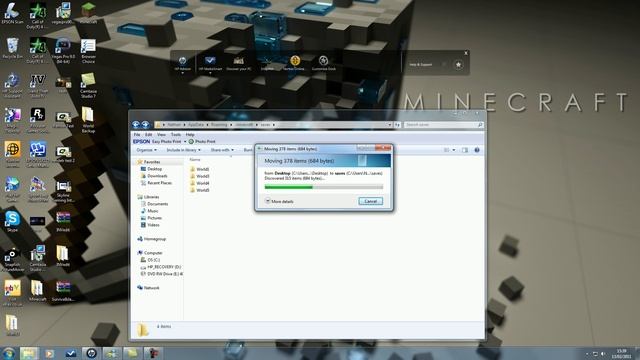The height and width of the screenshot is (360, 640).
Task: Open Explorer Help question-mark icon
Action: pyautogui.click(x=477, y=150)
